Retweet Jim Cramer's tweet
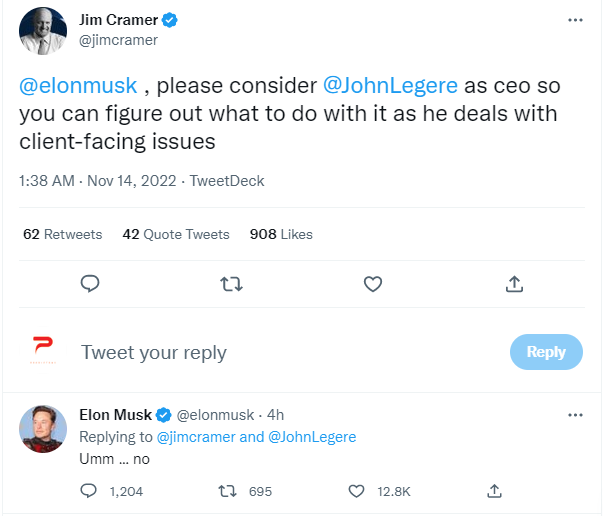603x516 pixels. click(x=231, y=284)
